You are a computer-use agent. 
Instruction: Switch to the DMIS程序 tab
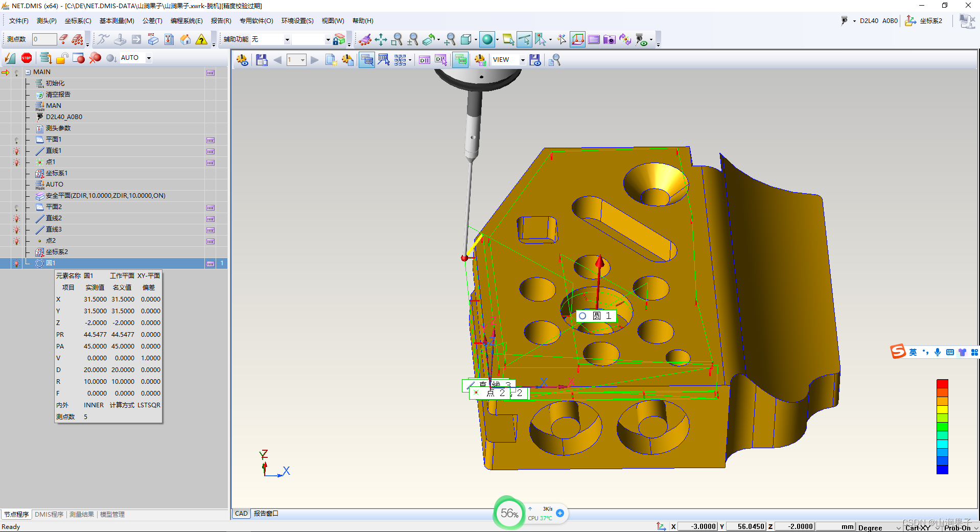[49, 514]
